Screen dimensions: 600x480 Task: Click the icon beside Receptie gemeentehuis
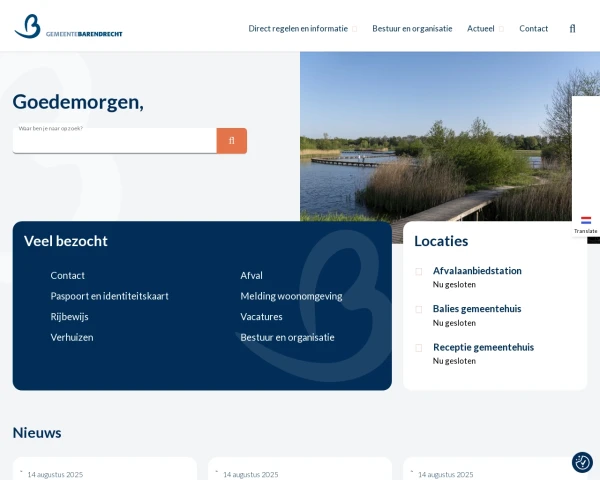pyautogui.click(x=419, y=348)
